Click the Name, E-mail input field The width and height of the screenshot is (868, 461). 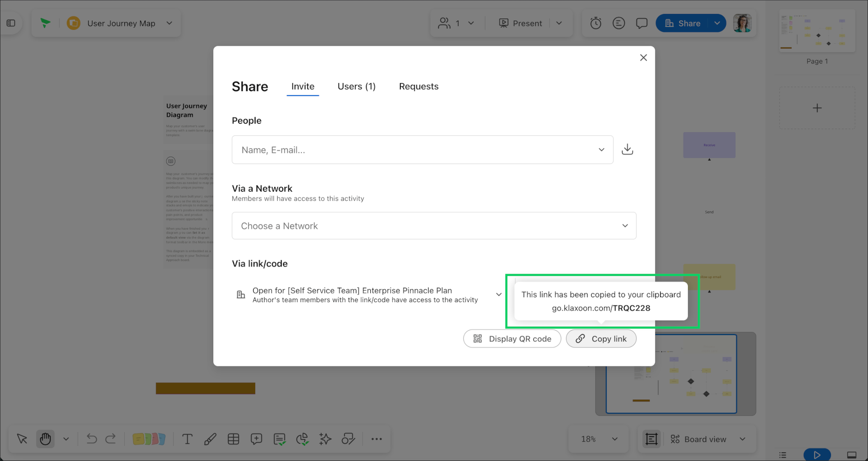(x=422, y=150)
